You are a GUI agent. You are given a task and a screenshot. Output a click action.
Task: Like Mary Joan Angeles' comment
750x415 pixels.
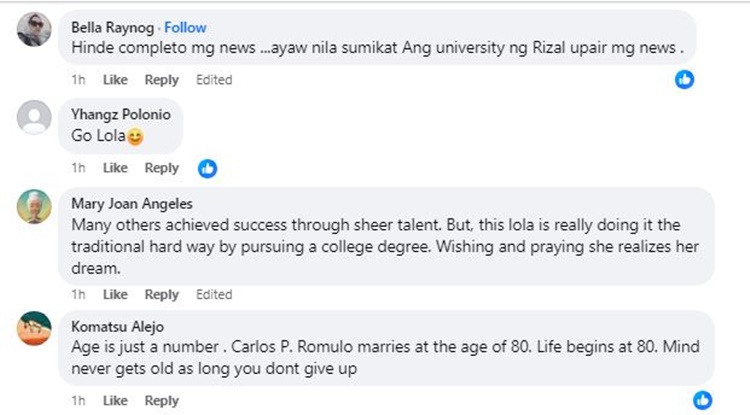point(115,295)
